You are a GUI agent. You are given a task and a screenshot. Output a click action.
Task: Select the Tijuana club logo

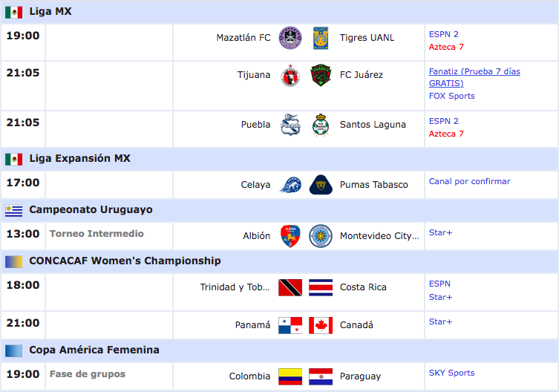290,75
